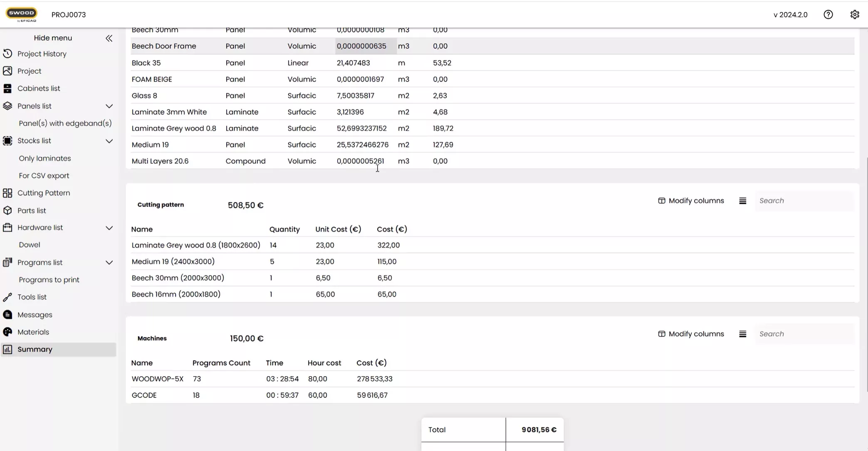Viewport: 868px width, 451px height.
Task: Click Programs Count column header
Action: point(221,363)
